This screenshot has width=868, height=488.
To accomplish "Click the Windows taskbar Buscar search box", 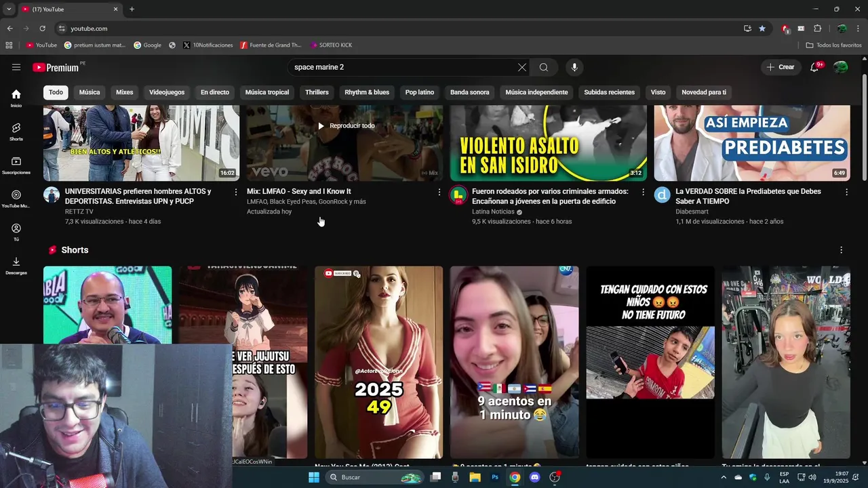I will click(375, 477).
